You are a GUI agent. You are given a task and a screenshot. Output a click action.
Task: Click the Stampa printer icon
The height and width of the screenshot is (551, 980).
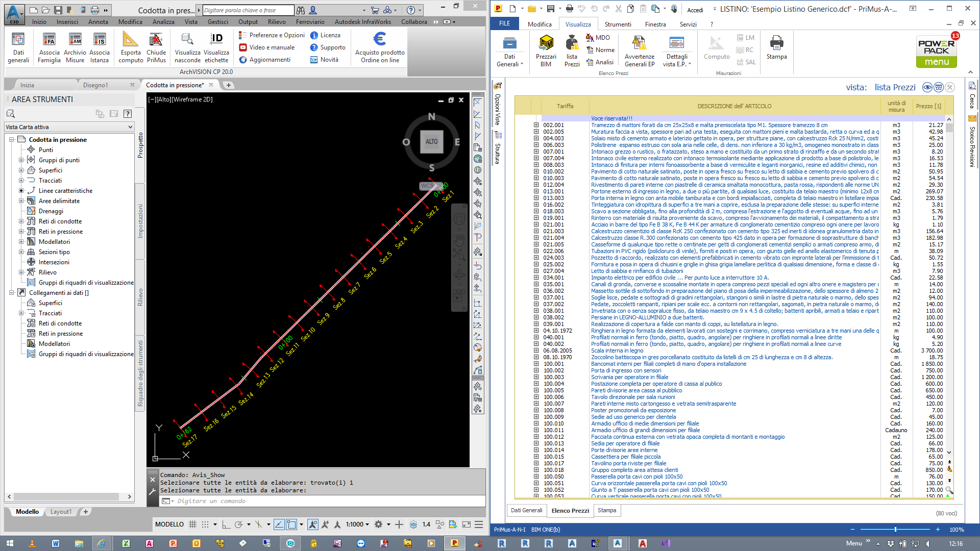776,43
